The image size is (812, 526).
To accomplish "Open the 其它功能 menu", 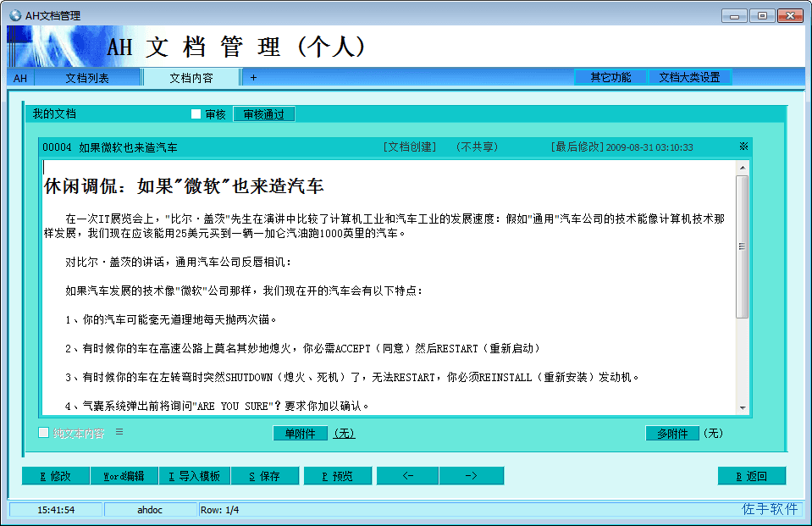I will pos(610,77).
